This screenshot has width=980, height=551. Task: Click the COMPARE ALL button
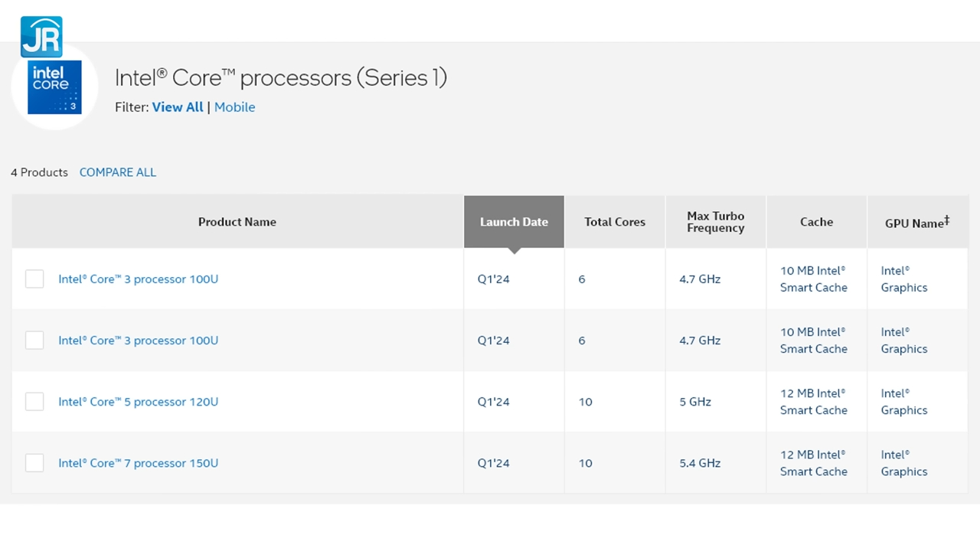(x=117, y=172)
